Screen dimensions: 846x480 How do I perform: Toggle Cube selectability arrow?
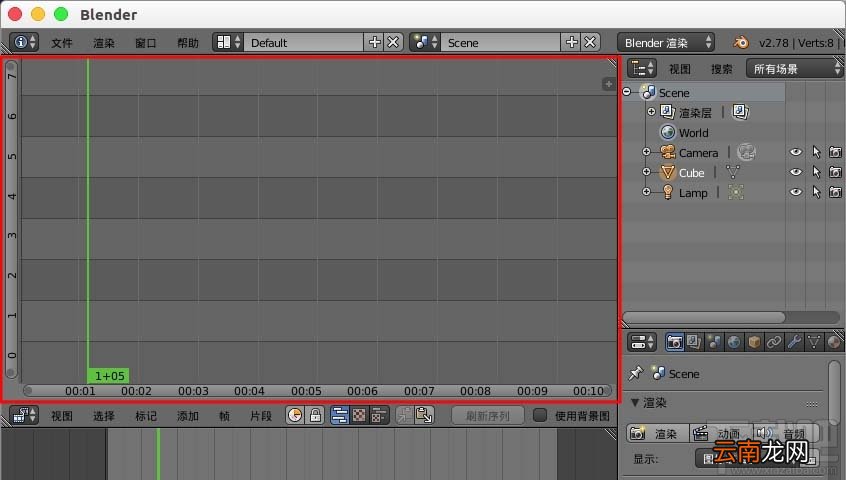pos(816,173)
